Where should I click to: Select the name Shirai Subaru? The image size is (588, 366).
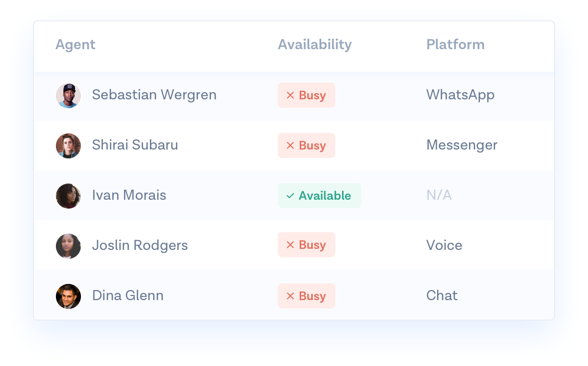coord(135,145)
